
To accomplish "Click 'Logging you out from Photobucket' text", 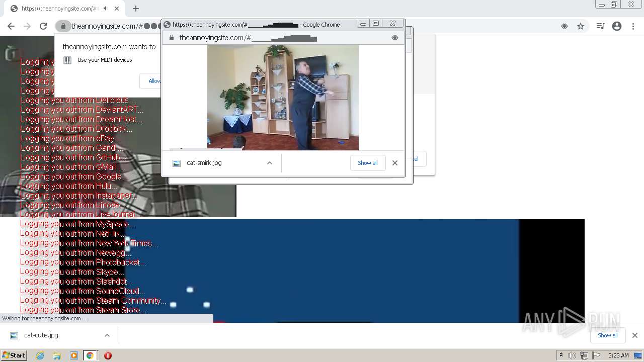I will pos(83,262).
